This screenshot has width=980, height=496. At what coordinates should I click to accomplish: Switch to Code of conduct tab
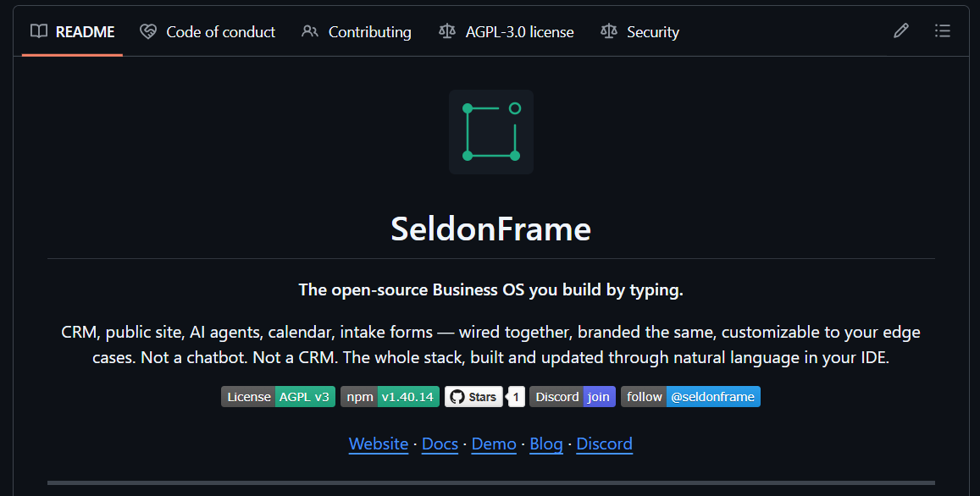pos(208,32)
